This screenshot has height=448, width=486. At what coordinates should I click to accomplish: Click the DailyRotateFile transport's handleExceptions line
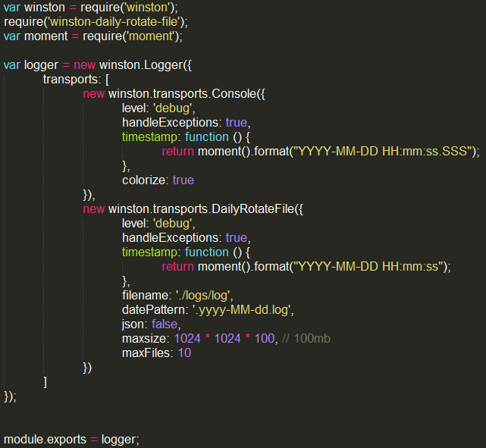[x=186, y=237]
